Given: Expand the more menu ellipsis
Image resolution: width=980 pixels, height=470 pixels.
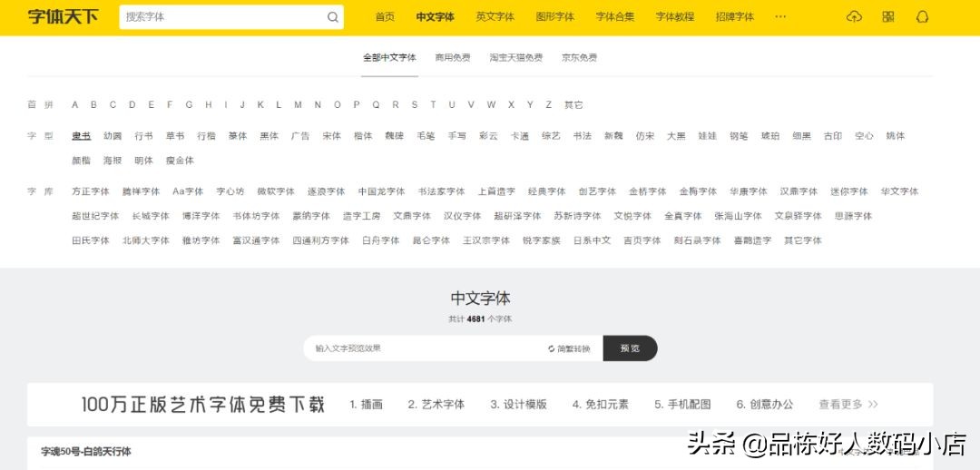Looking at the screenshot, I should 780,17.
